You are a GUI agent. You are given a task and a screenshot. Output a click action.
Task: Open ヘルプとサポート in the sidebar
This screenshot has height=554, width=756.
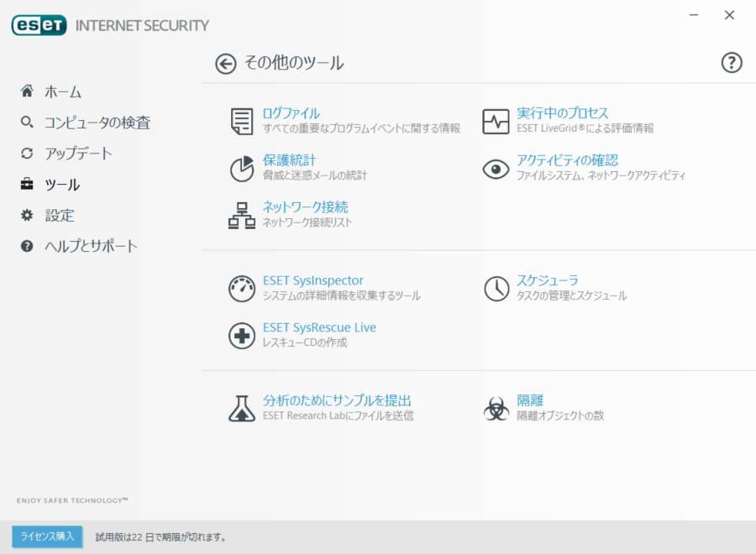91,246
